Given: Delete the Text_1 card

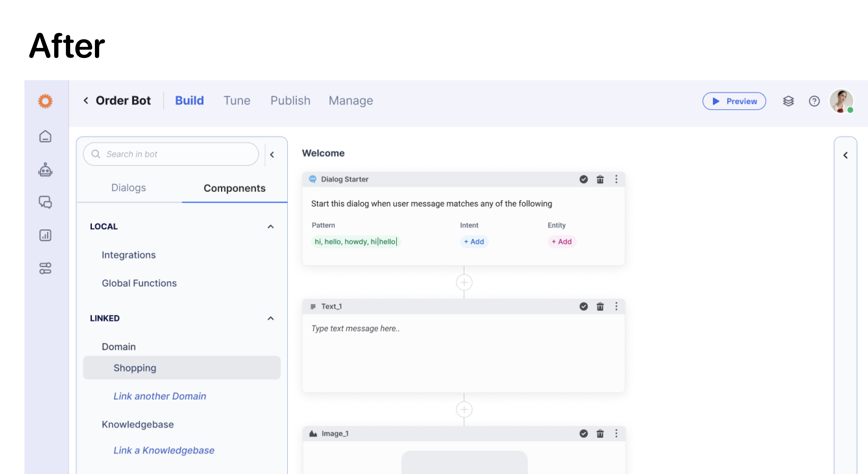Looking at the screenshot, I should point(600,306).
